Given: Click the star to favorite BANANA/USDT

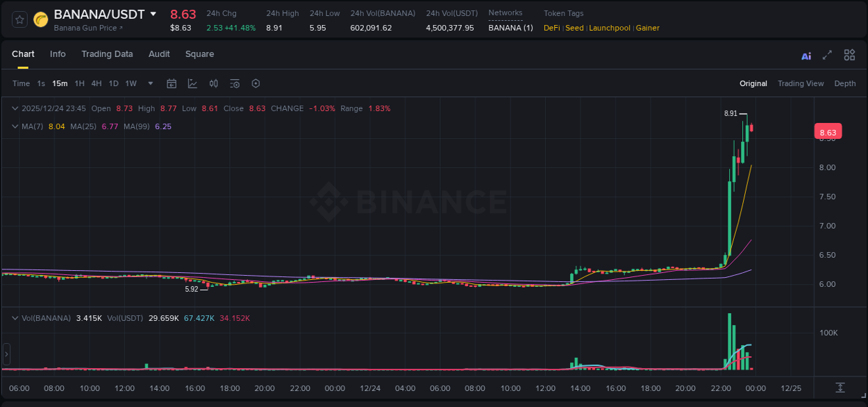Looking at the screenshot, I should click(x=19, y=19).
